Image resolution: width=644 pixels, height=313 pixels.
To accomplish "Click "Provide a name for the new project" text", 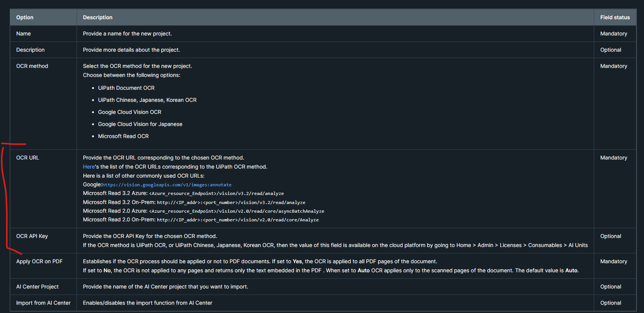I will coord(127,34).
